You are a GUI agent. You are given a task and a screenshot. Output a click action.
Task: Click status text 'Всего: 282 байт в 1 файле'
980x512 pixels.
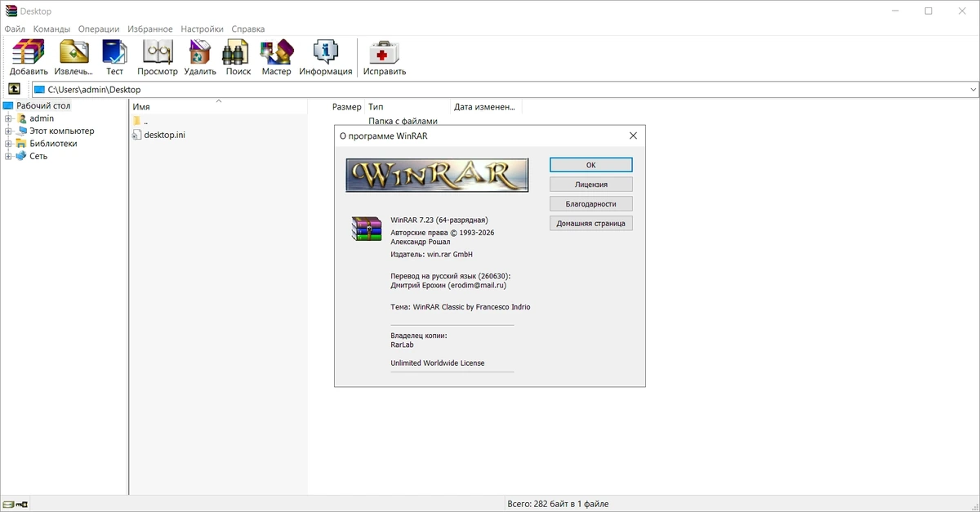[x=558, y=504]
